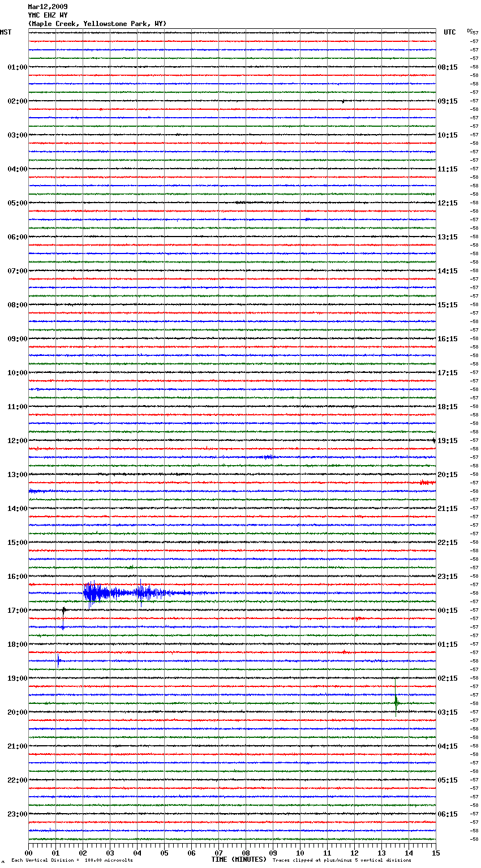Select the 04:00 MST time label
Screen dimensions: 481x868
18,169
